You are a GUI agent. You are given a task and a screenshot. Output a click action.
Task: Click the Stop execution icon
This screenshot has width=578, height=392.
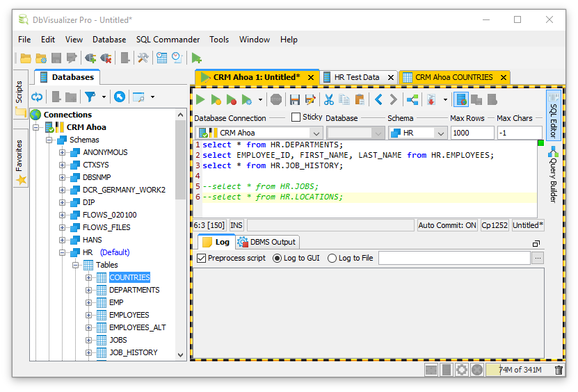(x=276, y=100)
